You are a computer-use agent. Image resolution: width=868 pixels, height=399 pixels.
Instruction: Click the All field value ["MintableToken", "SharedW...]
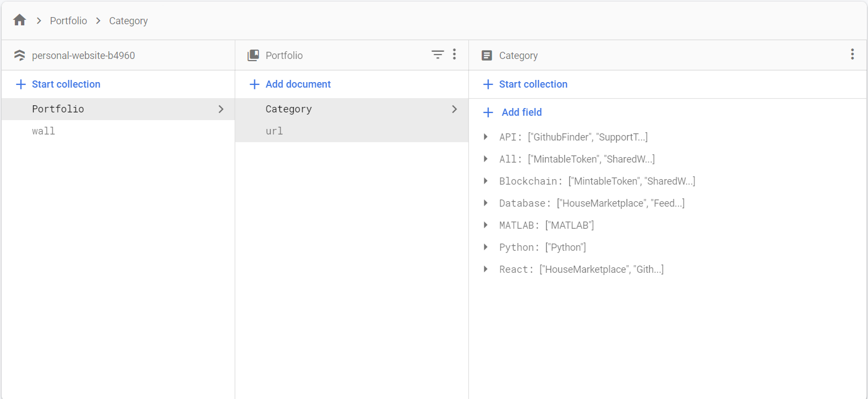(x=591, y=159)
